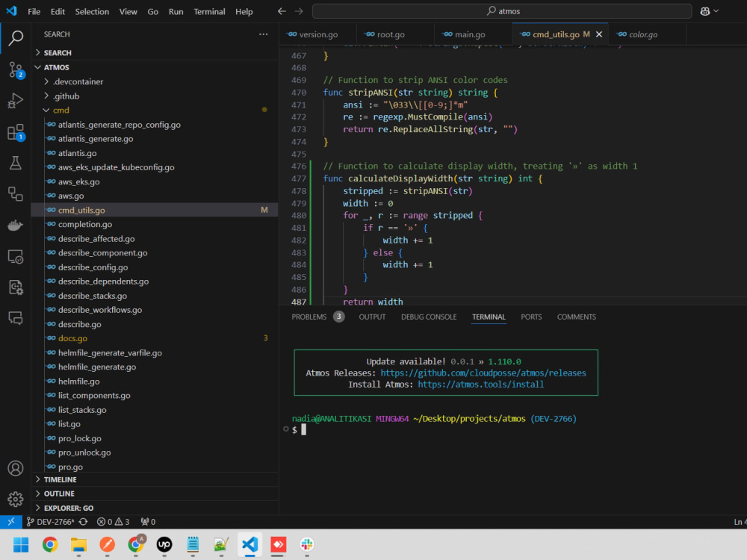The image size is (747, 560).
Task: Open list_stacks.go file
Action: tap(82, 410)
